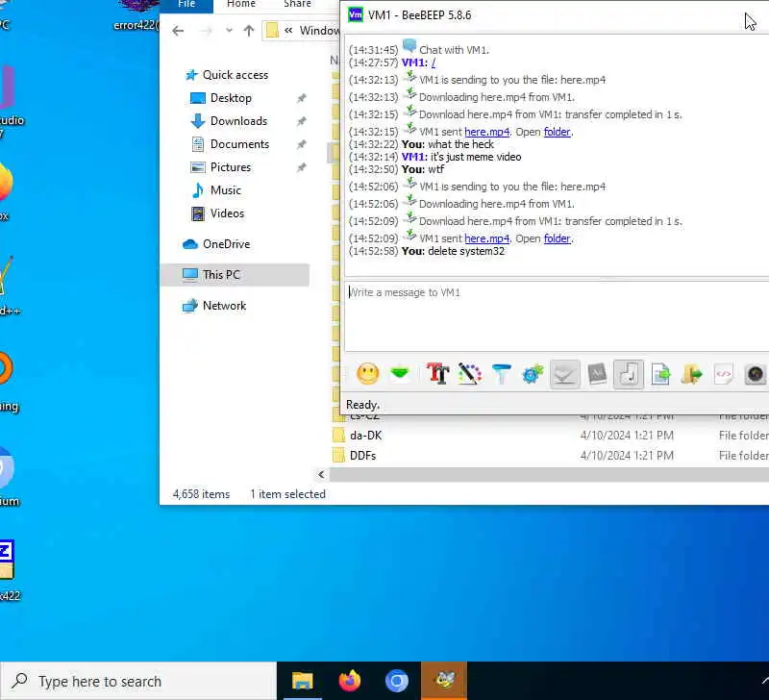This screenshot has height=700, width=769.
Task: Click the taskbar search box
Action: [138, 682]
